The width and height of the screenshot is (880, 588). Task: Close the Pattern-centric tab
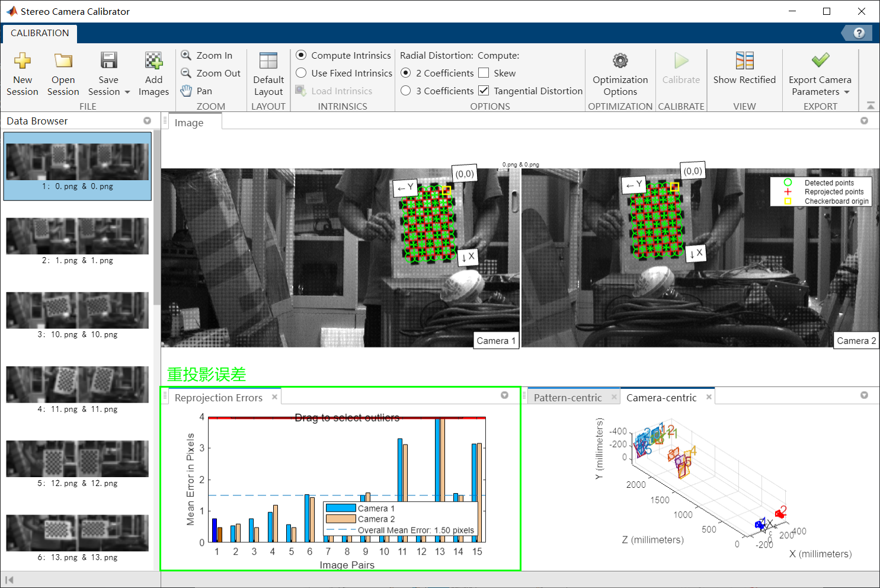[614, 397]
